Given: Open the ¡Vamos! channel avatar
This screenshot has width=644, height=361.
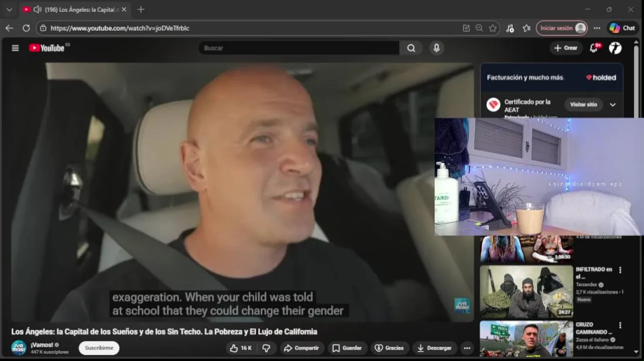Looking at the screenshot, I should [x=19, y=347].
